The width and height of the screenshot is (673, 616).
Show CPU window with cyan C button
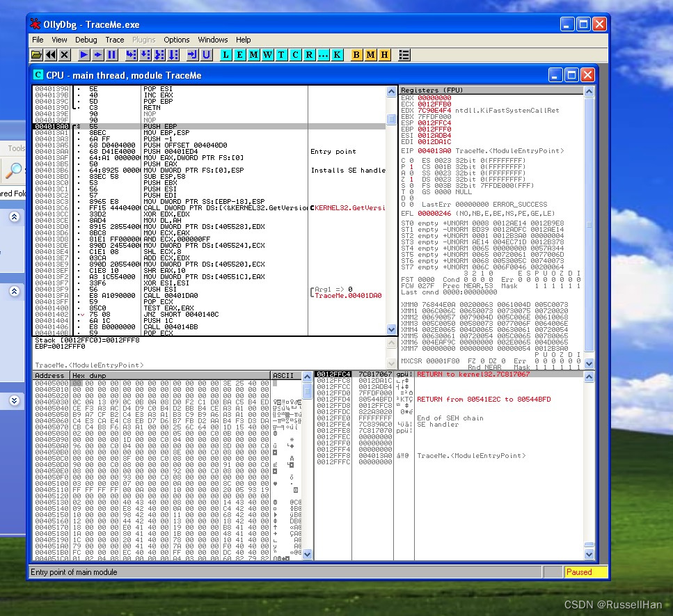(295, 55)
